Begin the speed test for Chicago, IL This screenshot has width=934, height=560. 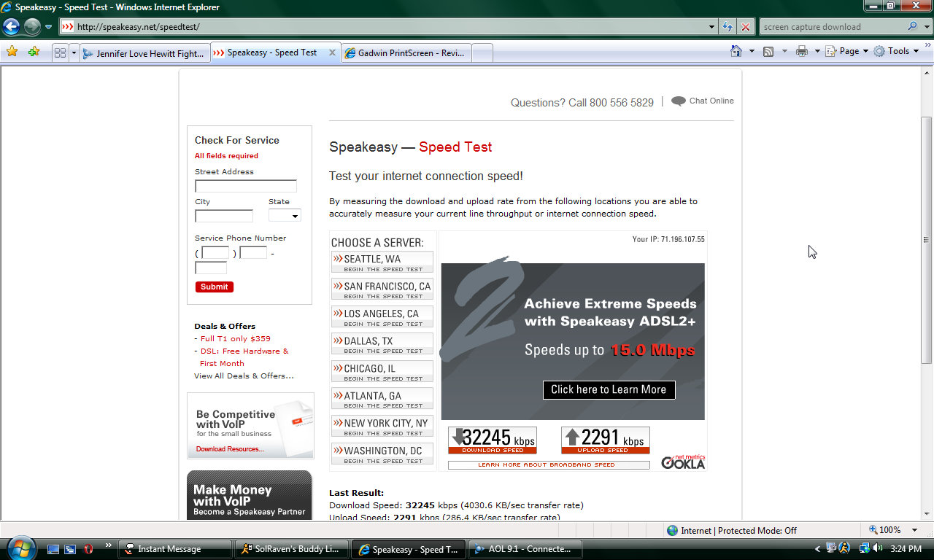(382, 372)
